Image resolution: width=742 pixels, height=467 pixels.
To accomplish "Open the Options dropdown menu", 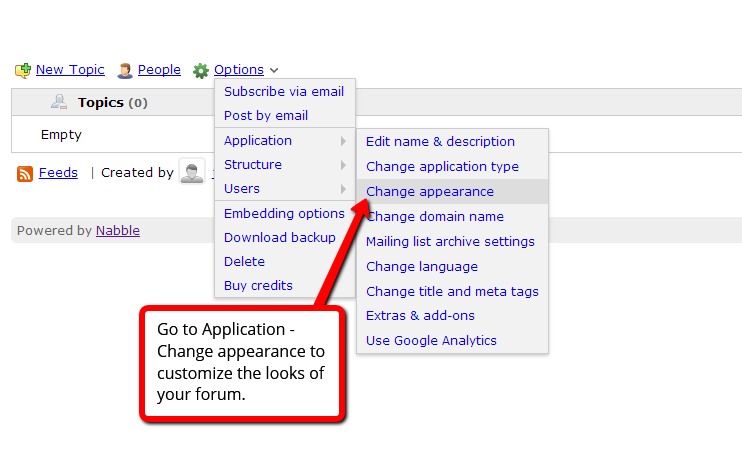I will pyautogui.click(x=239, y=70).
